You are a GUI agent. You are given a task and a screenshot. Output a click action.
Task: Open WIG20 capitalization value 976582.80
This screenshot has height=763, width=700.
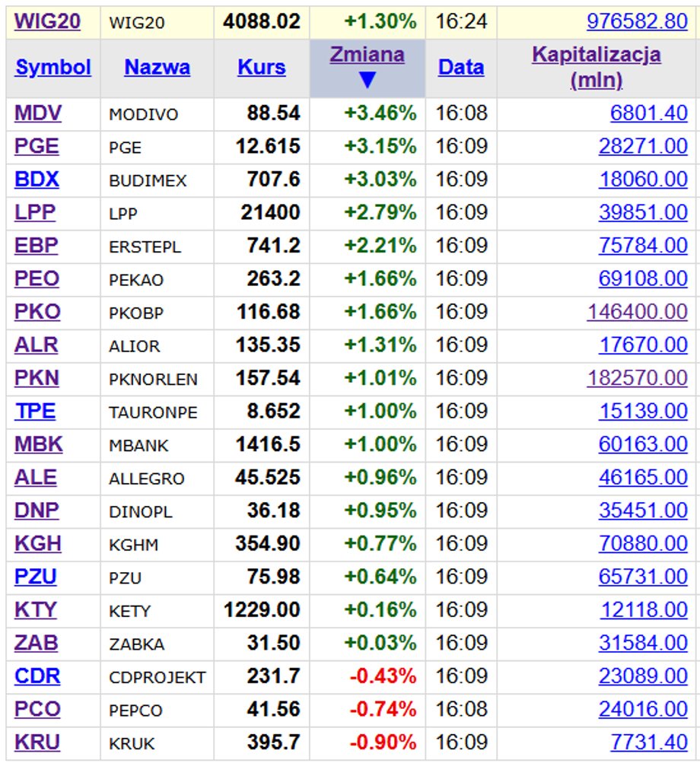(x=637, y=21)
